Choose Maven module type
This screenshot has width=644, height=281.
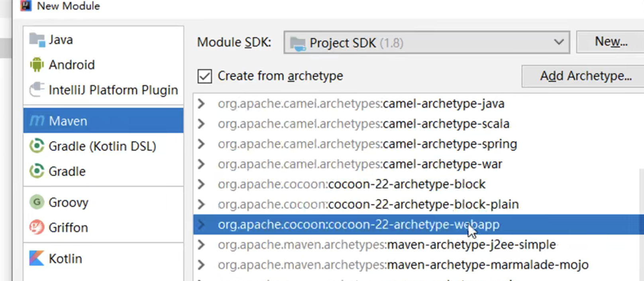[103, 121]
